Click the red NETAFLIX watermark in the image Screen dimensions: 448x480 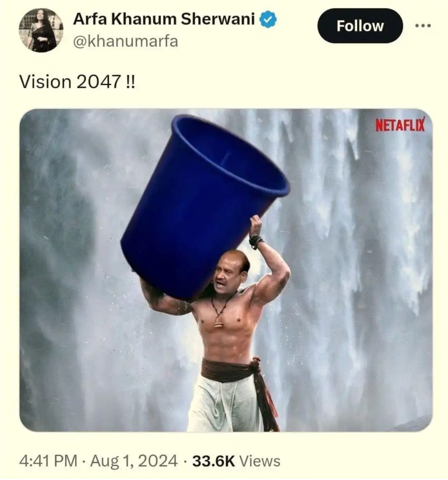pos(400,124)
